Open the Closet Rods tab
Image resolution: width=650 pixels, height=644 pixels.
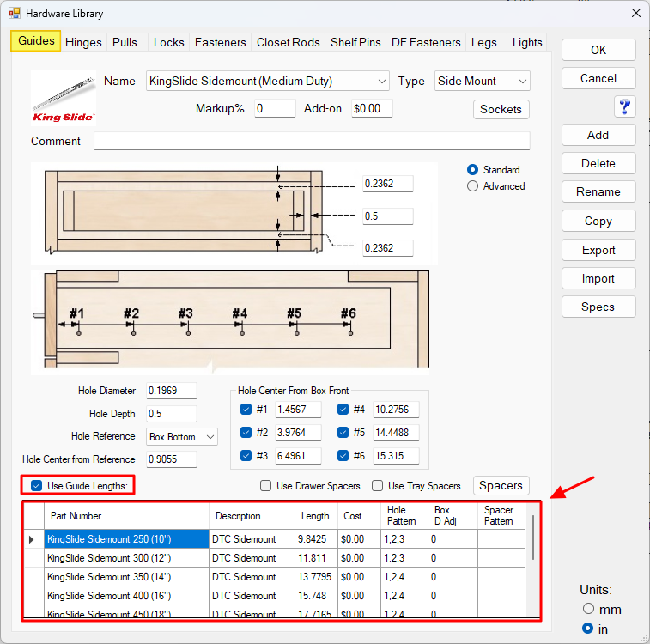click(x=288, y=42)
